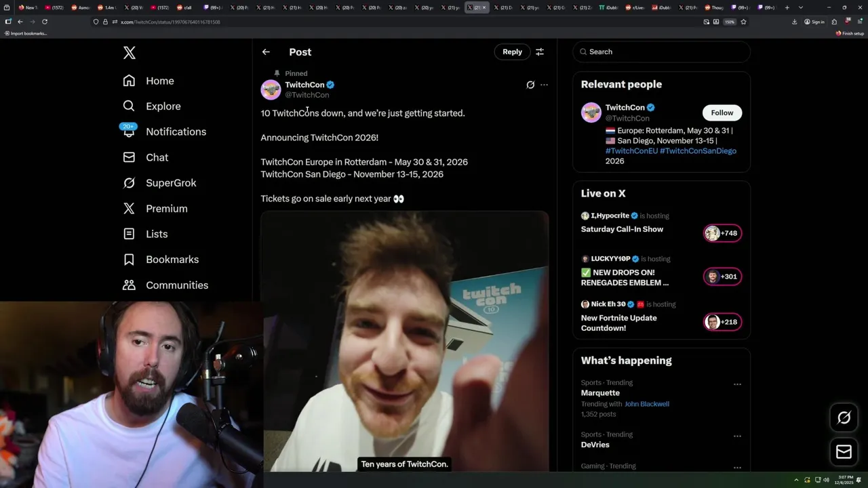The width and height of the screenshot is (868, 488).
Task: Click the Grok icon on the TwitchCon post
Action: click(530, 85)
